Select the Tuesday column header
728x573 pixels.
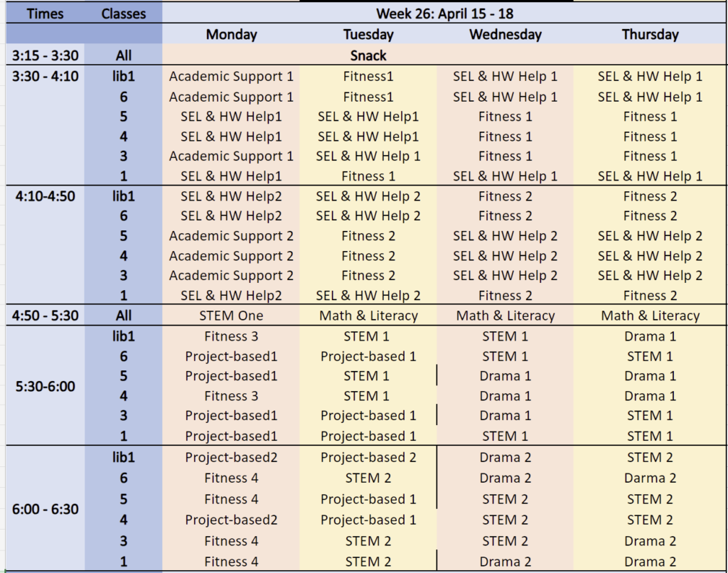368,34
